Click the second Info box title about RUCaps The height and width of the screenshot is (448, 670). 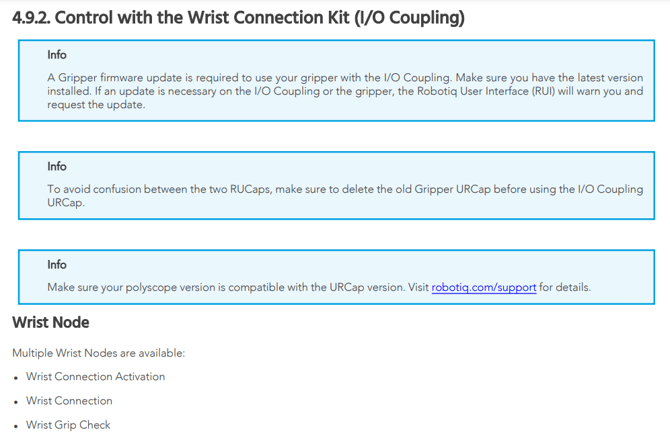pos(57,166)
